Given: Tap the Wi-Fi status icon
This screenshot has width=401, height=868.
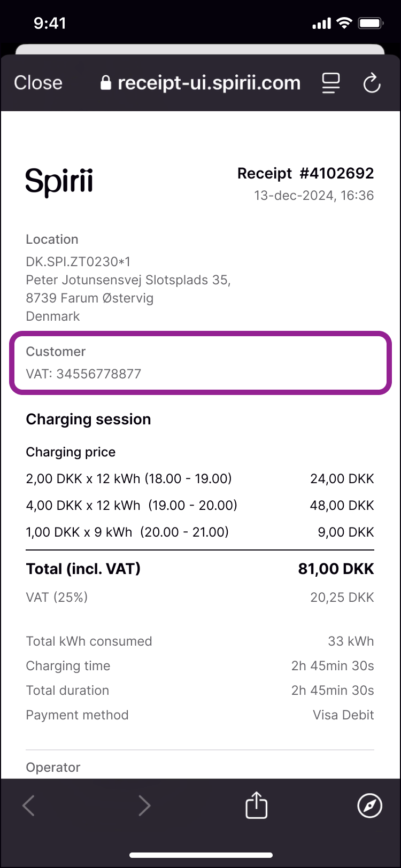Looking at the screenshot, I should (x=344, y=23).
